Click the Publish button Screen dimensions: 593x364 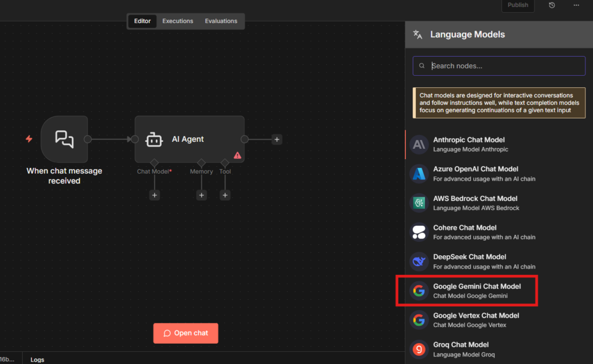pyautogui.click(x=517, y=5)
